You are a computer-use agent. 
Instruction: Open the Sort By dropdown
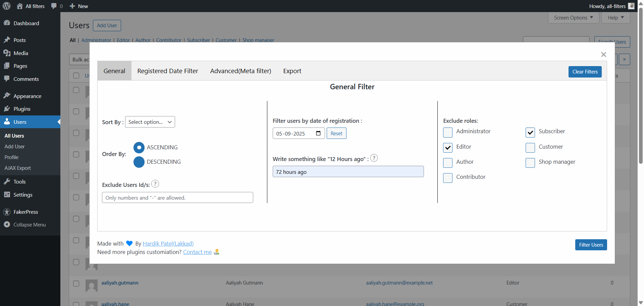pos(150,122)
